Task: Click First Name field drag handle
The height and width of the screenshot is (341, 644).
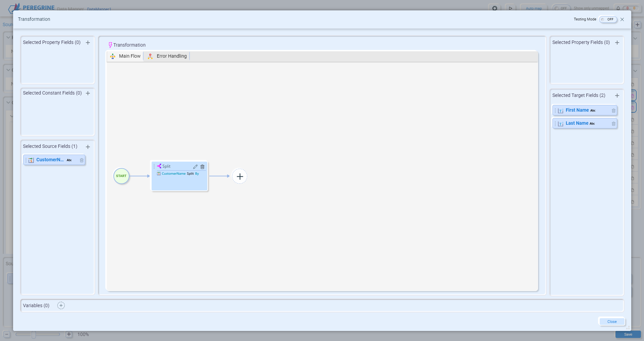Action: tap(555, 111)
